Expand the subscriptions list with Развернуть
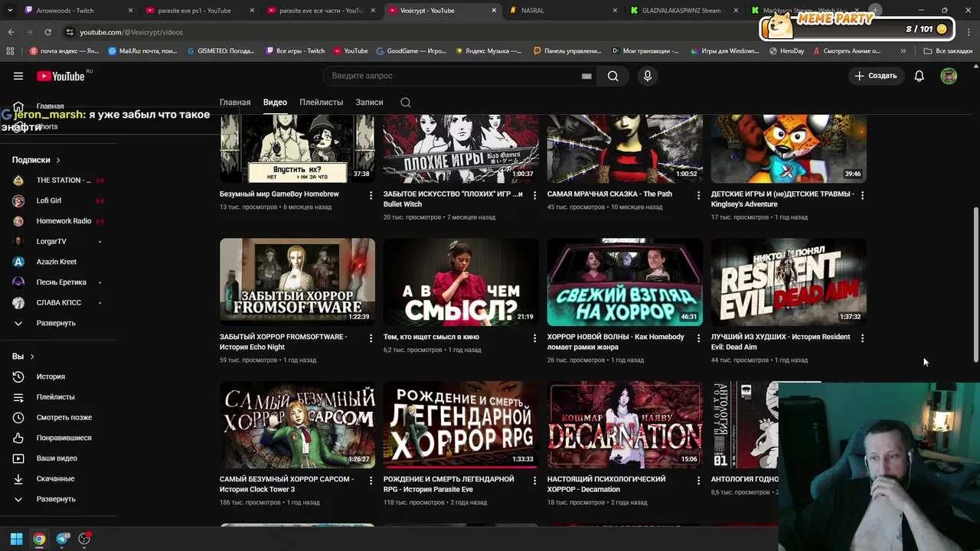Screen dimensions: 980x551 click(x=56, y=323)
